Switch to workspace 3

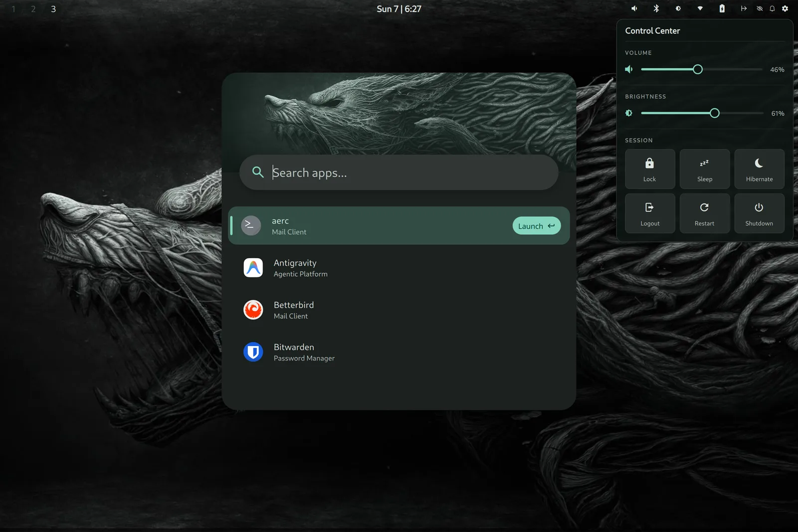(53, 9)
